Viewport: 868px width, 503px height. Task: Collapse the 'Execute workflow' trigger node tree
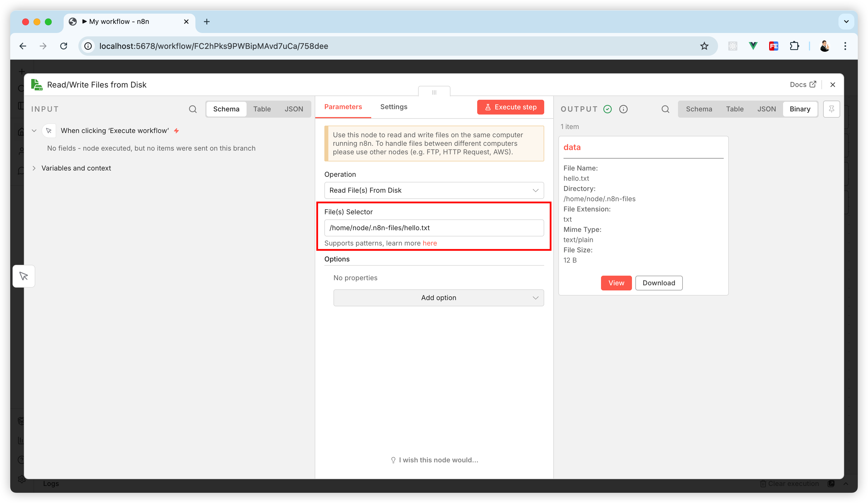[34, 130]
